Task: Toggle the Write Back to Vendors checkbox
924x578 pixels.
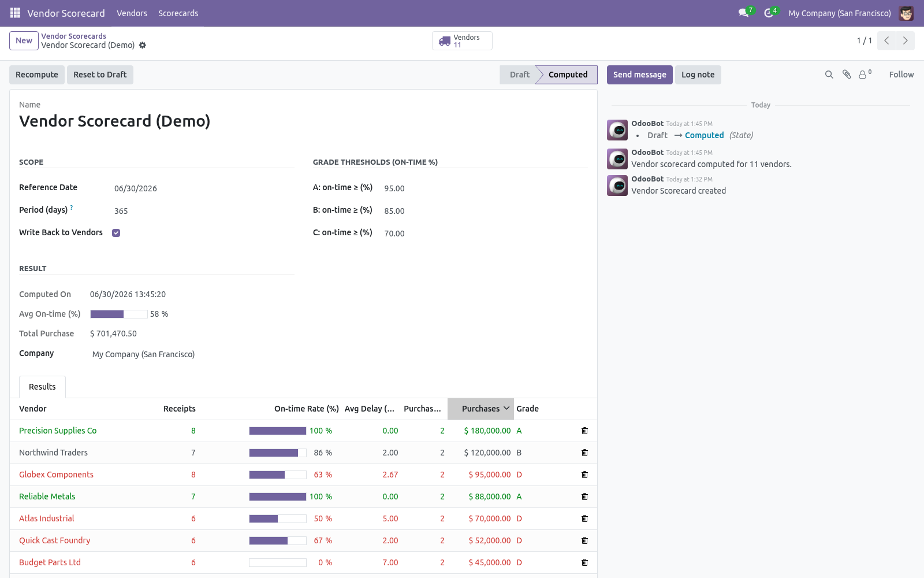Action: pos(116,233)
